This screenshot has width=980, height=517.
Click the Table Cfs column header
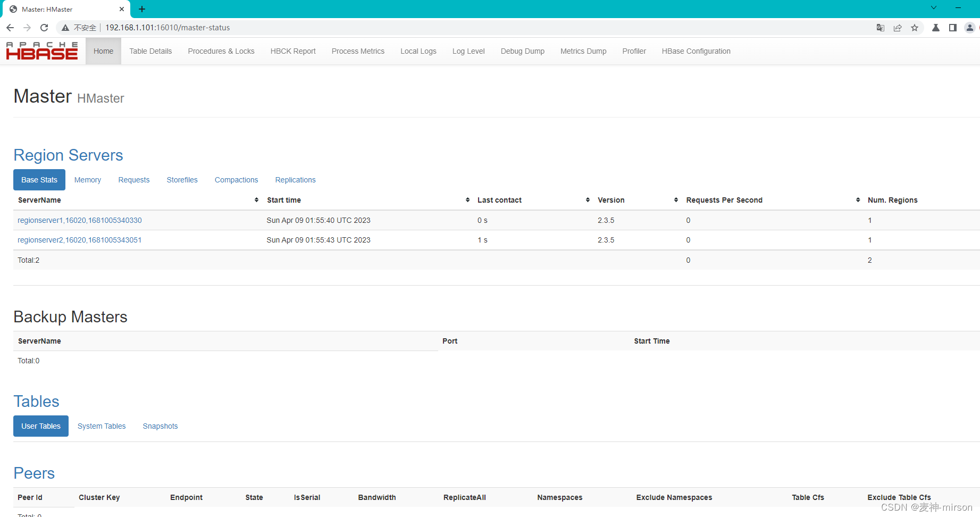click(808, 497)
